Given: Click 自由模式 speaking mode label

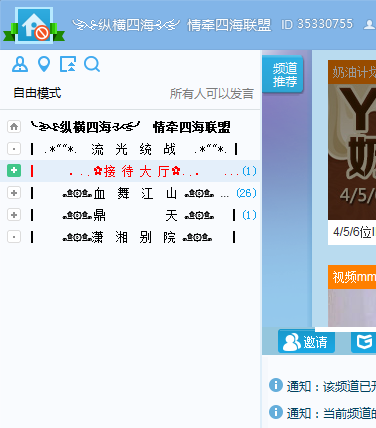Looking at the screenshot, I should pos(37,93).
